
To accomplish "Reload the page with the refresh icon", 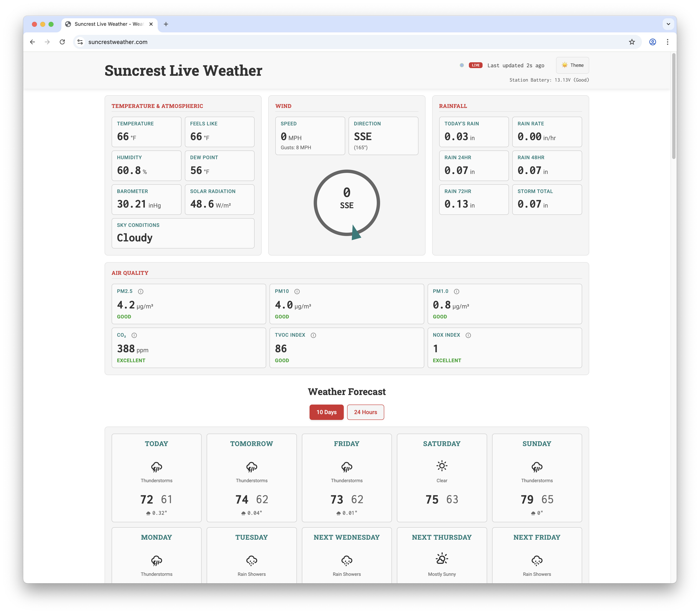I will 62,42.
